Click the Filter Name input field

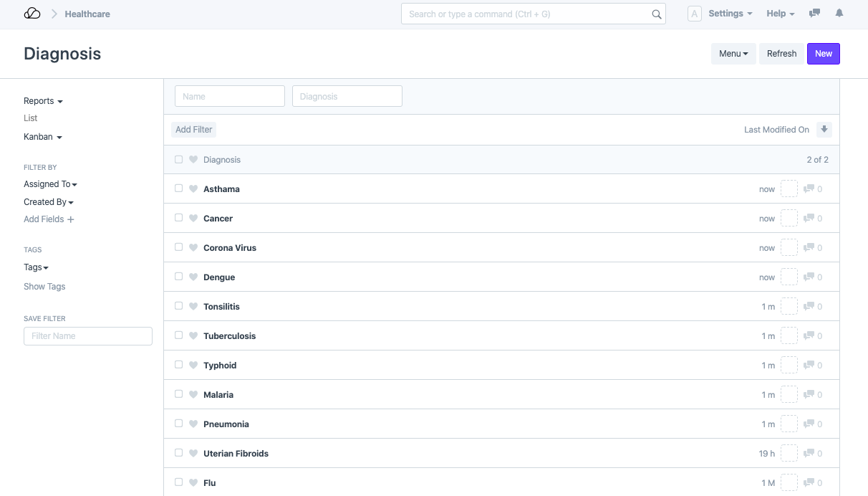(x=88, y=336)
